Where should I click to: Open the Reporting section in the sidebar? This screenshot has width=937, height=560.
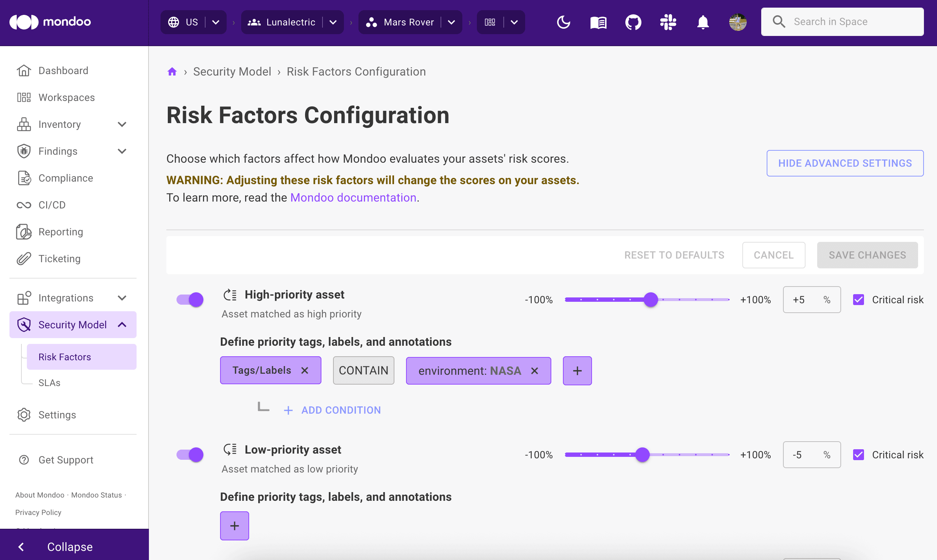coord(61,232)
